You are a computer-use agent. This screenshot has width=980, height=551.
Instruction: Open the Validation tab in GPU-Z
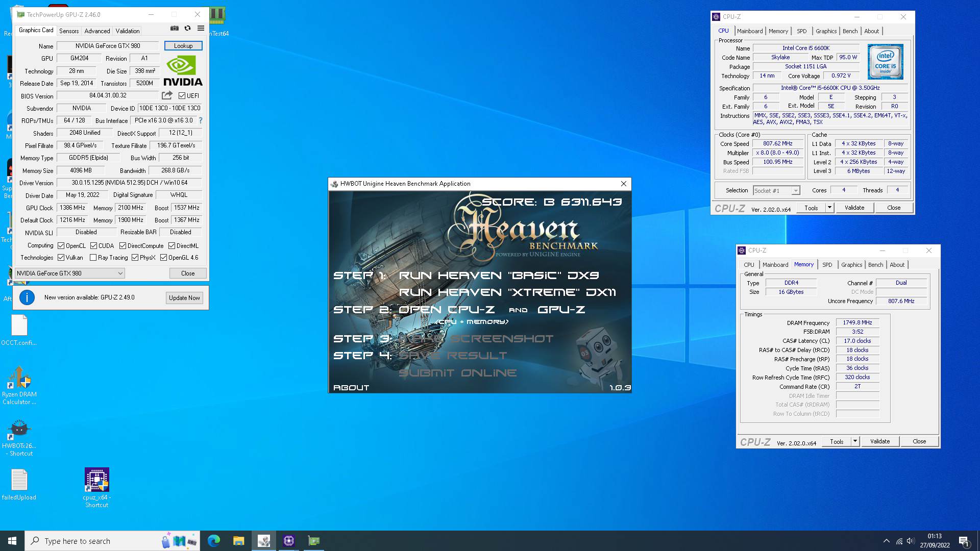coord(128,31)
